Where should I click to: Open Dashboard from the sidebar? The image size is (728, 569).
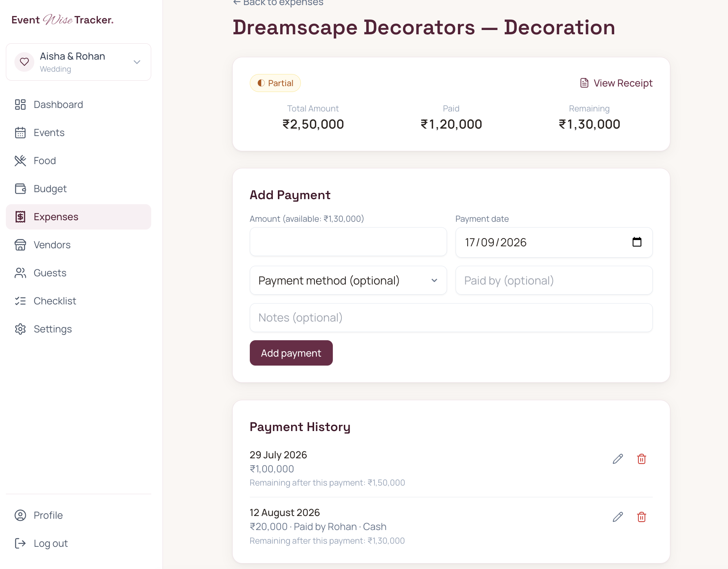[x=78, y=104]
